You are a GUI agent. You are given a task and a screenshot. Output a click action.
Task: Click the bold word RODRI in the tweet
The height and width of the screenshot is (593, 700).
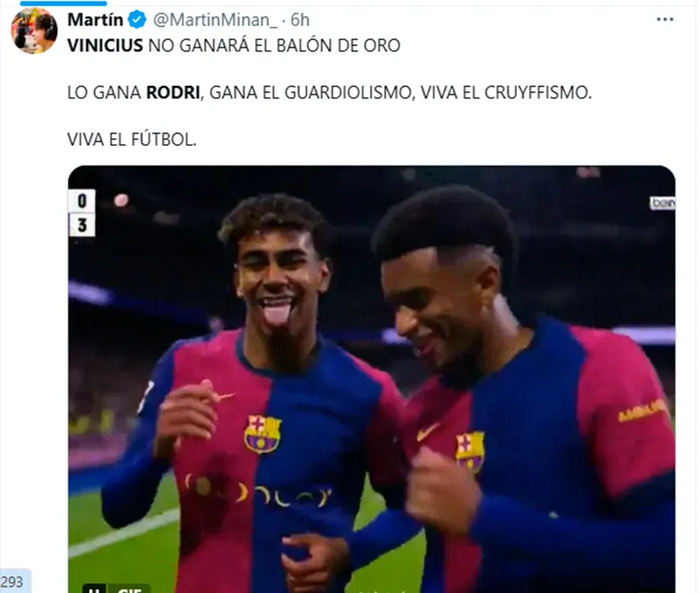point(173,93)
